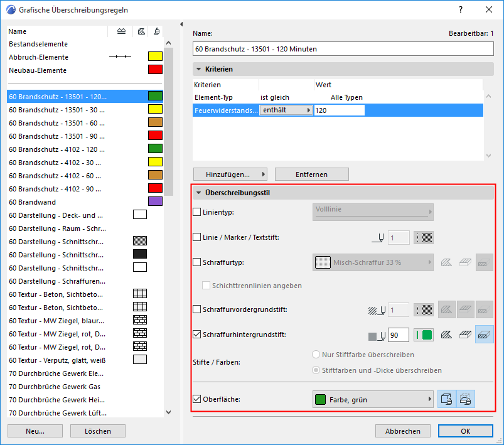Uncheck the Schraffurhintergrundstift checkbox
Screen dimensions: 504x445
196,335
